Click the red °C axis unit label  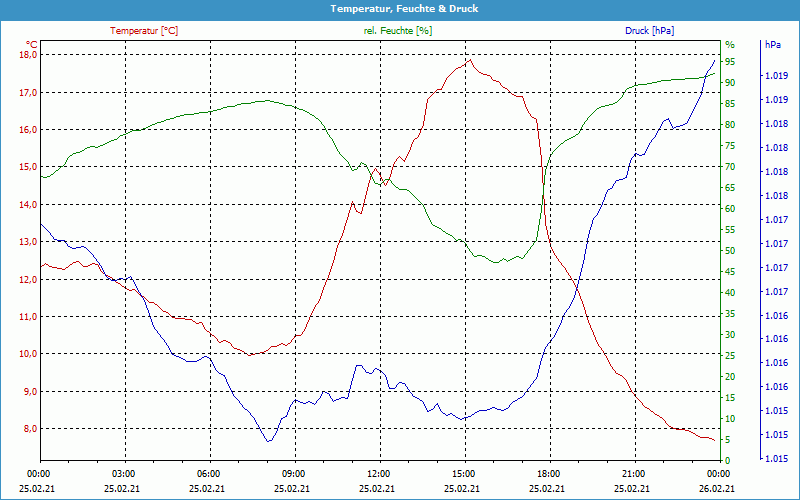point(32,44)
